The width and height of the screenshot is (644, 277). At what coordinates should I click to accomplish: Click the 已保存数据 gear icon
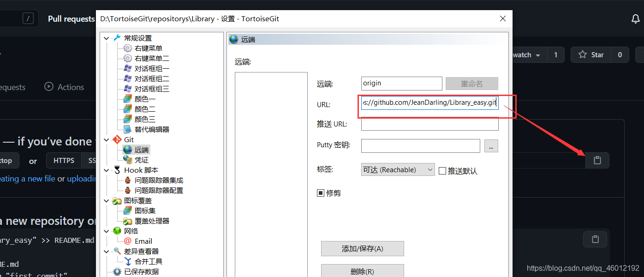click(117, 271)
